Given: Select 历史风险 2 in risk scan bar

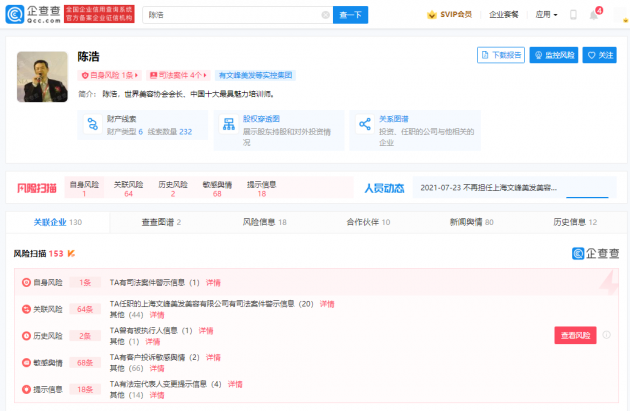Looking at the screenshot, I should pyautogui.click(x=173, y=188).
